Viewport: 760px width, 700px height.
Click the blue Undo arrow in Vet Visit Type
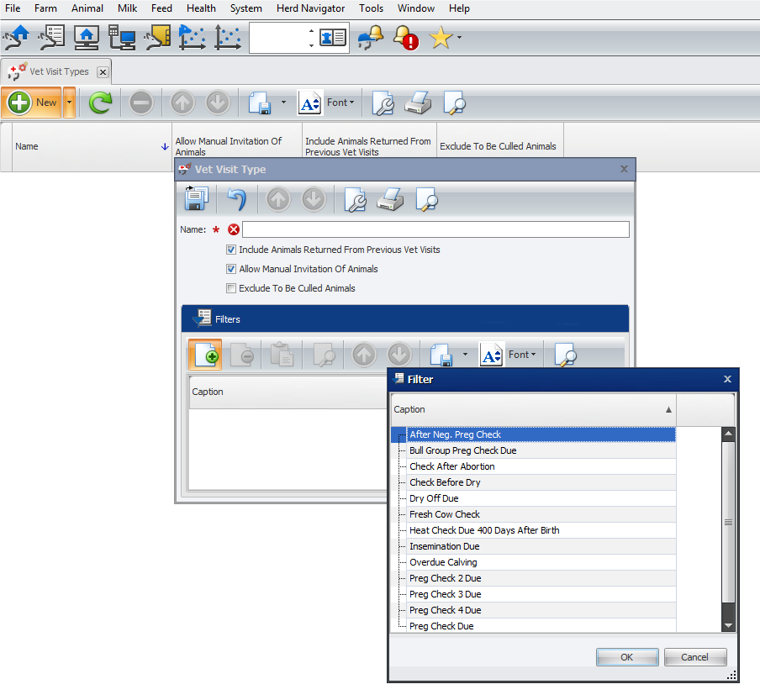(237, 199)
